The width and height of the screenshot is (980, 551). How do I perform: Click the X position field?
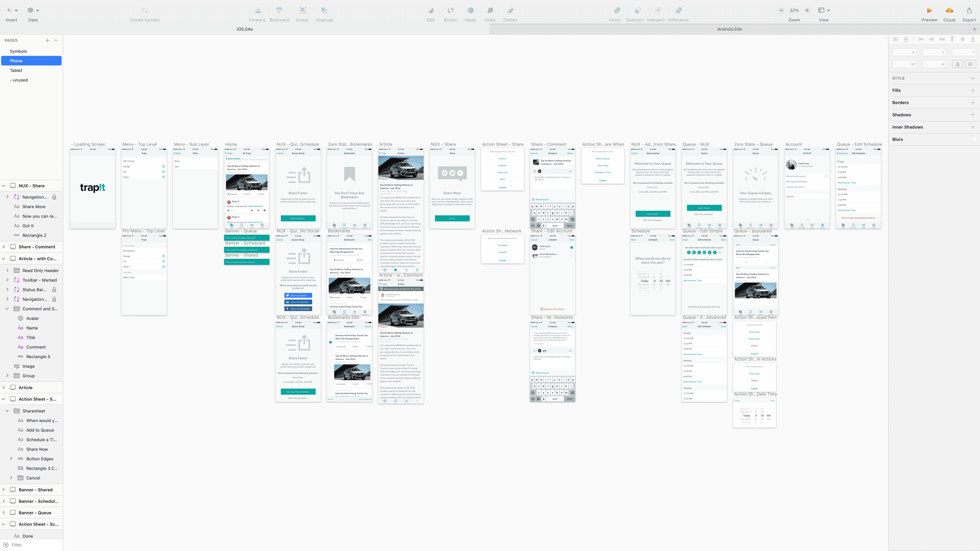coord(904,52)
